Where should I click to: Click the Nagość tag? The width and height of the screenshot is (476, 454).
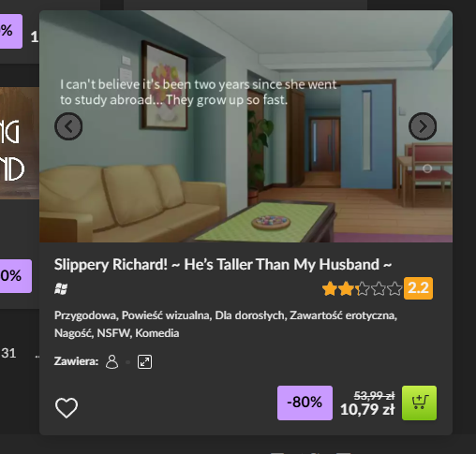pyautogui.click(x=73, y=333)
